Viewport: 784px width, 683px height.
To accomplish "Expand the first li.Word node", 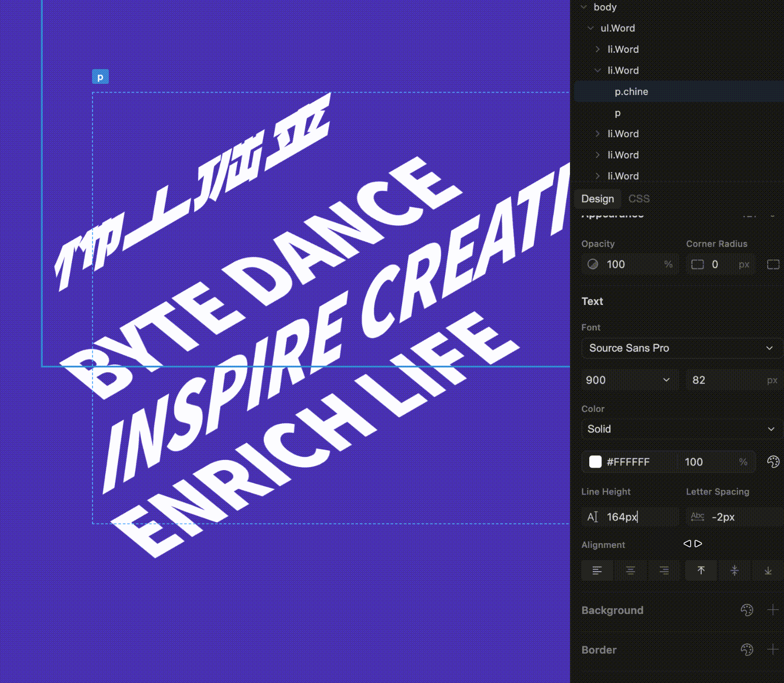I will [x=598, y=49].
